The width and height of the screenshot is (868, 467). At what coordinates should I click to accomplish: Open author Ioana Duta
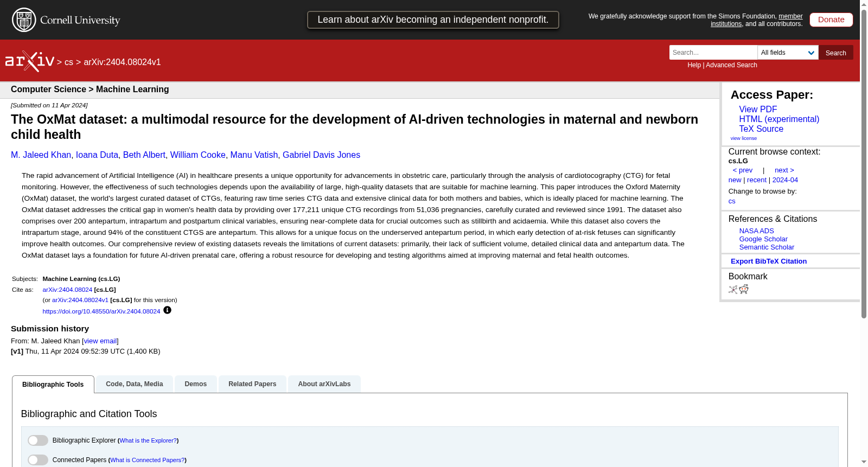point(97,155)
